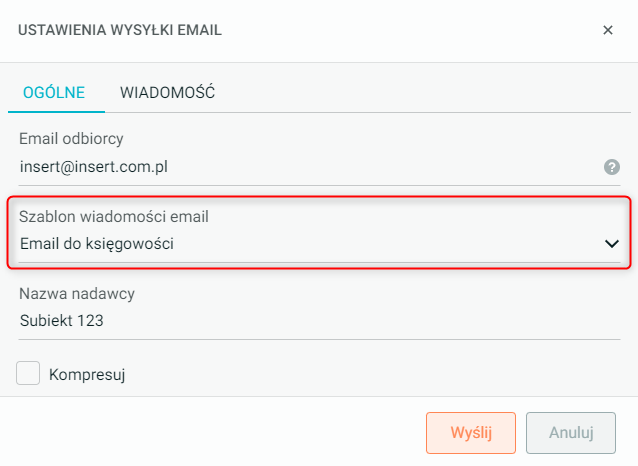Expand the template dropdown chevron arrow
Screen dimensions: 638x466
tap(611, 243)
